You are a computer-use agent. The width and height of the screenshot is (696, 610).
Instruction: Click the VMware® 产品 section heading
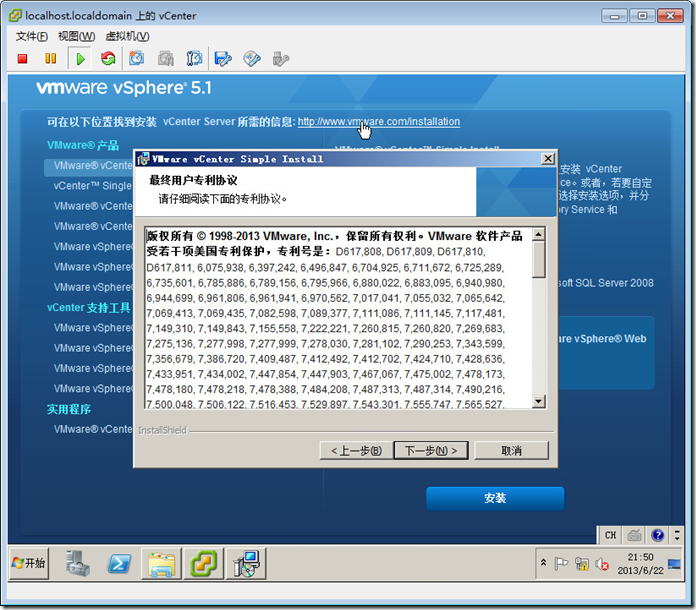point(83,145)
